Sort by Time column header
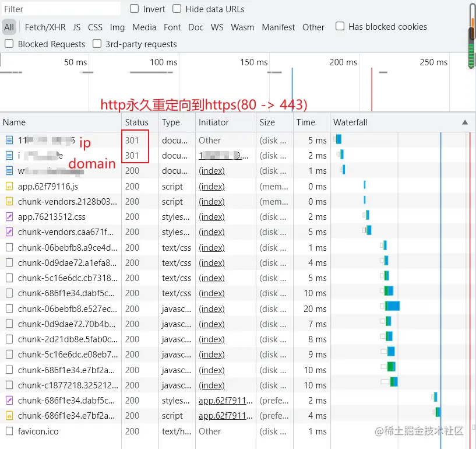 click(x=312, y=122)
